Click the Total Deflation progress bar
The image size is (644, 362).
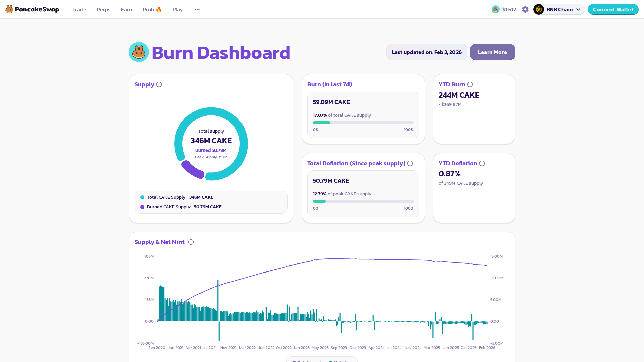(363, 201)
